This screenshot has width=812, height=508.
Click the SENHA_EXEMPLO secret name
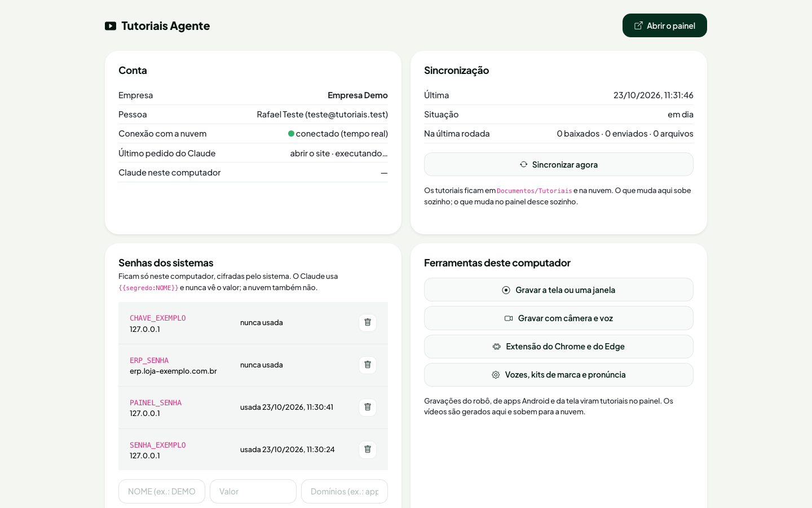click(158, 445)
